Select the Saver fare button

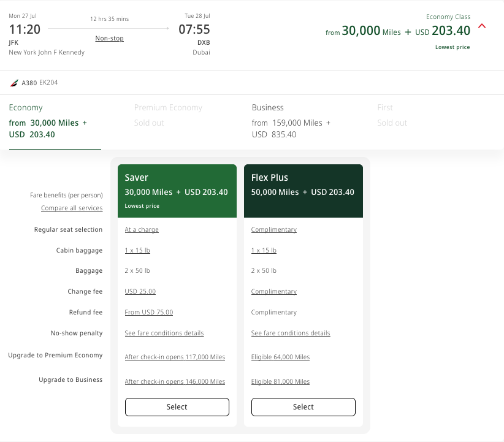pos(177,407)
